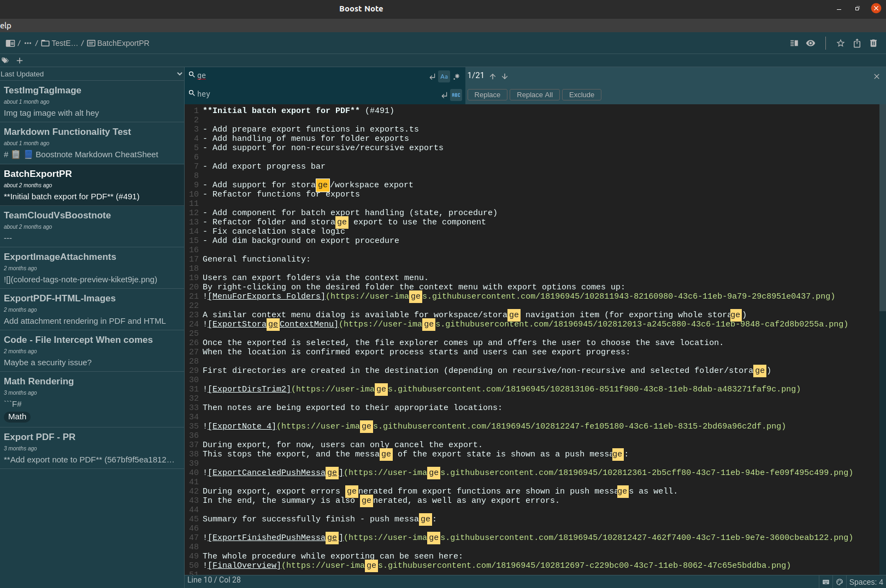The height and width of the screenshot is (588, 886).
Task: Open the editor theme palette icon
Action: pos(840,582)
